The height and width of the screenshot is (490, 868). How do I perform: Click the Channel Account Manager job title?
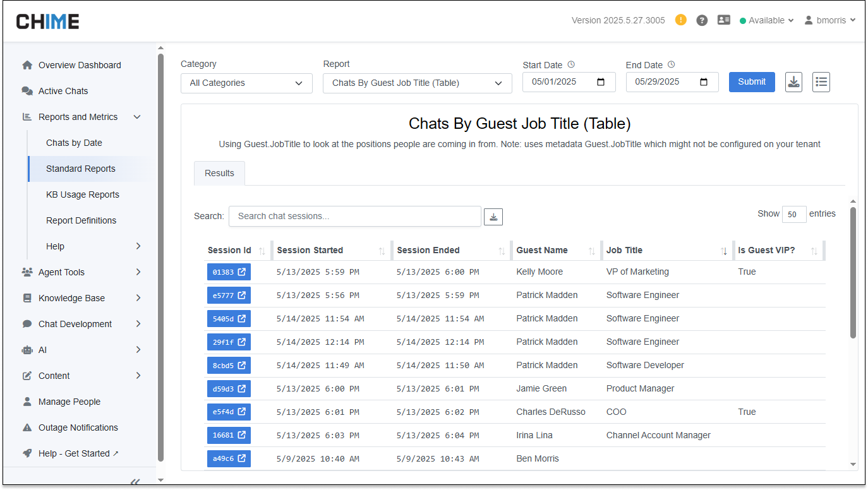658,435
